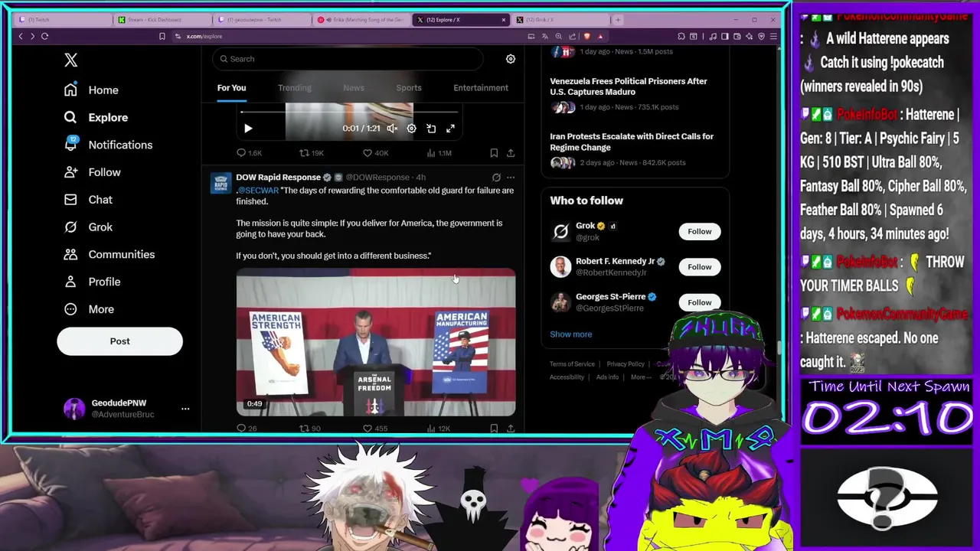Open GeodudePNW account options menu

[185, 409]
